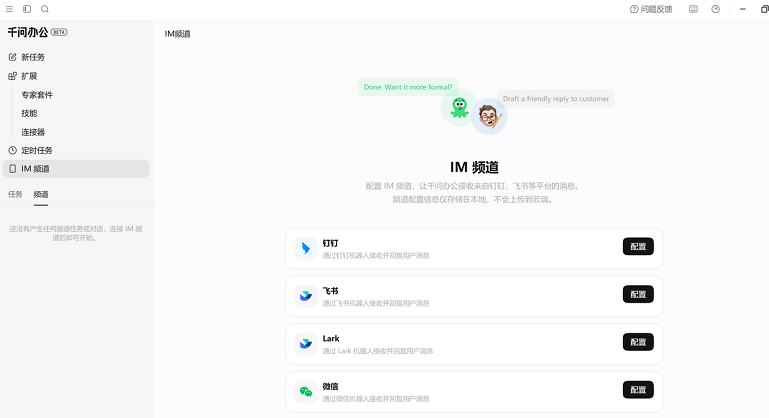Click the DingTalk 钉钉 logo icon
769x418 pixels.
tap(306, 249)
